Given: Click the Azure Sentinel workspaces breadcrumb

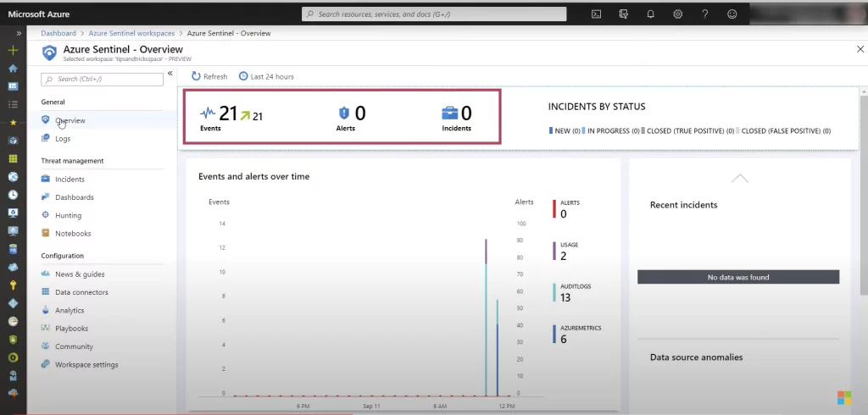Looking at the screenshot, I should click(x=131, y=33).
